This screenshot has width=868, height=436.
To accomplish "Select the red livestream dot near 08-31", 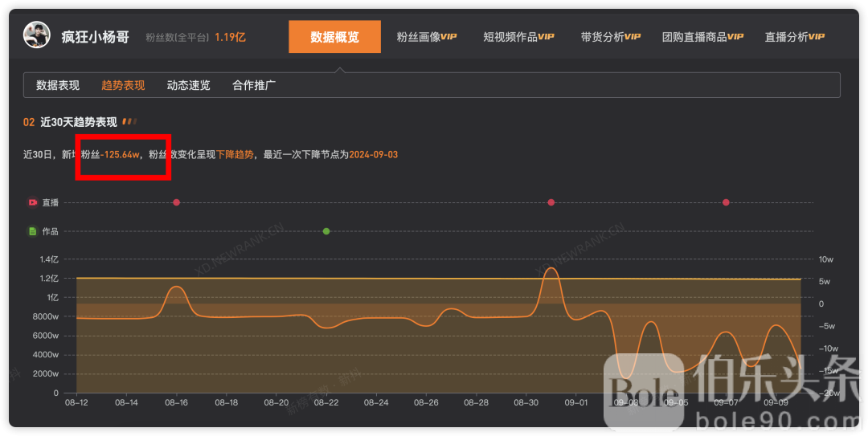I will click(551, 202).
